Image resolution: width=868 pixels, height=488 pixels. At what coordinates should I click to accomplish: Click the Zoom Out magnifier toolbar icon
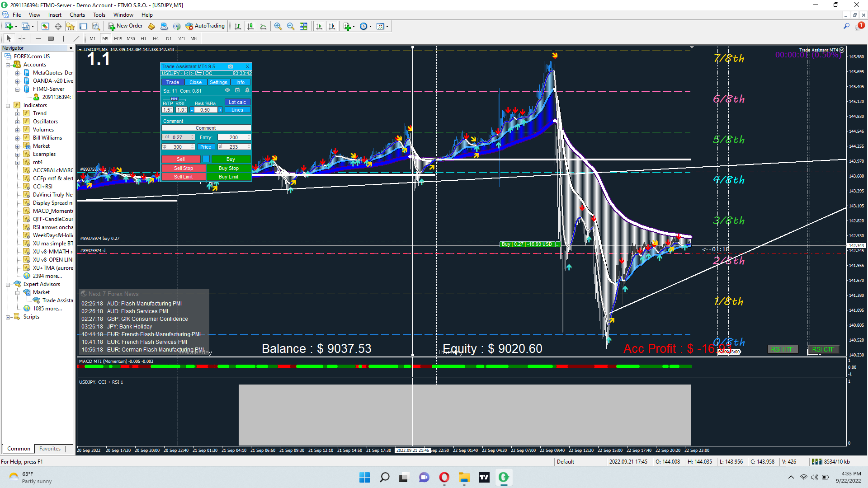(x=291, y=26)
